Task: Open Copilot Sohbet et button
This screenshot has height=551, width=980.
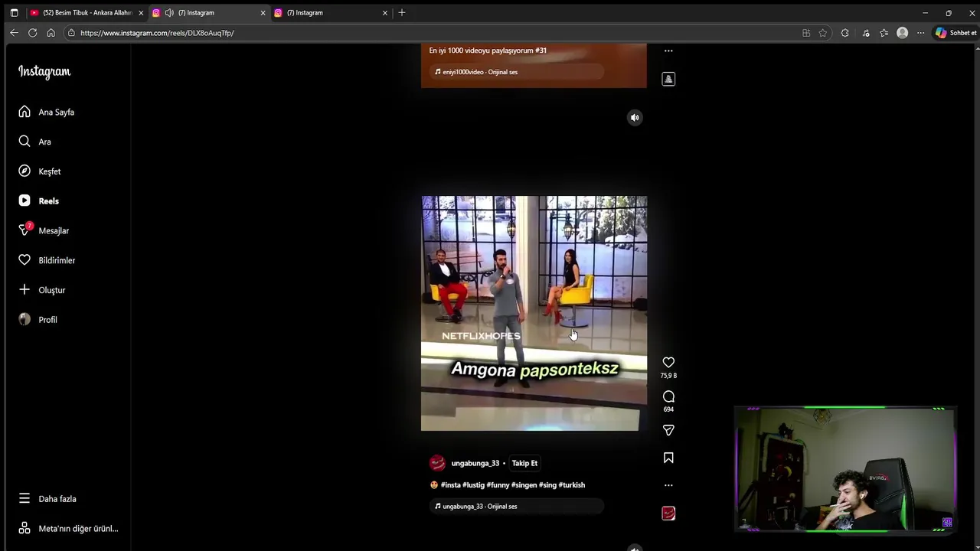Action: pos(955,33)
